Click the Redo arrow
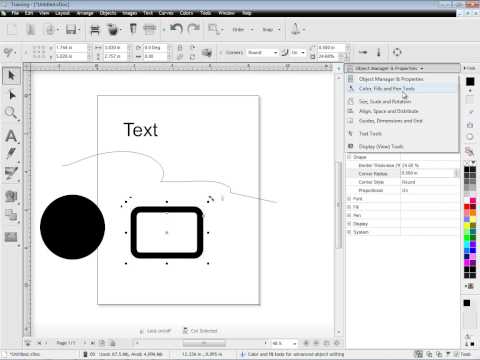This screenshot has width=480, height=360. [x=193, y=29]
